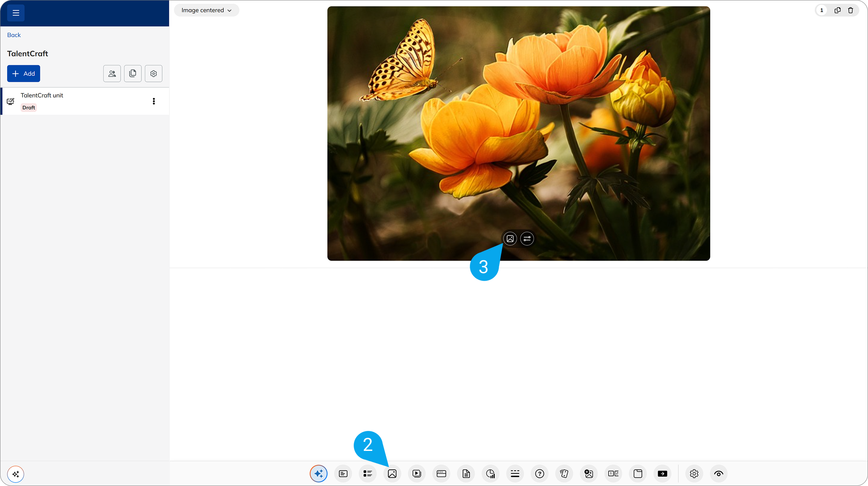This screenshot has height=486, width=868.
Task: Add a video block to the unit
Action: coord(417,474)
